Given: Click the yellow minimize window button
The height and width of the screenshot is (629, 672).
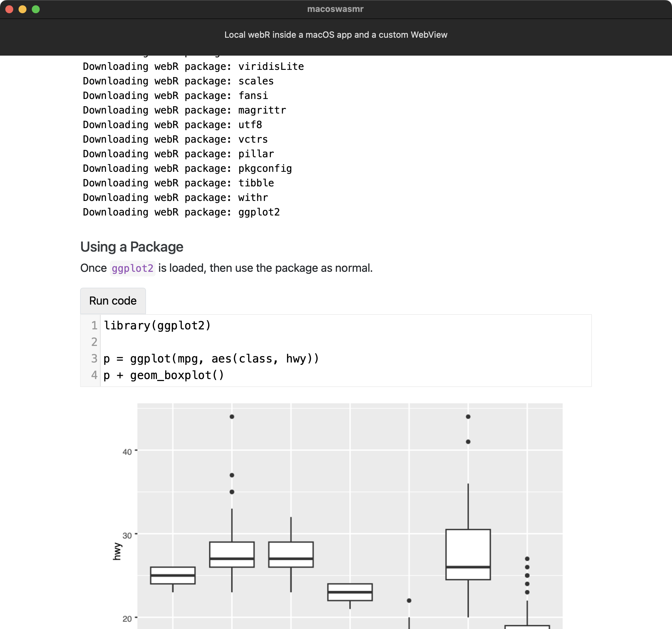Looking at the screenshot, I should tap(23, 9).
